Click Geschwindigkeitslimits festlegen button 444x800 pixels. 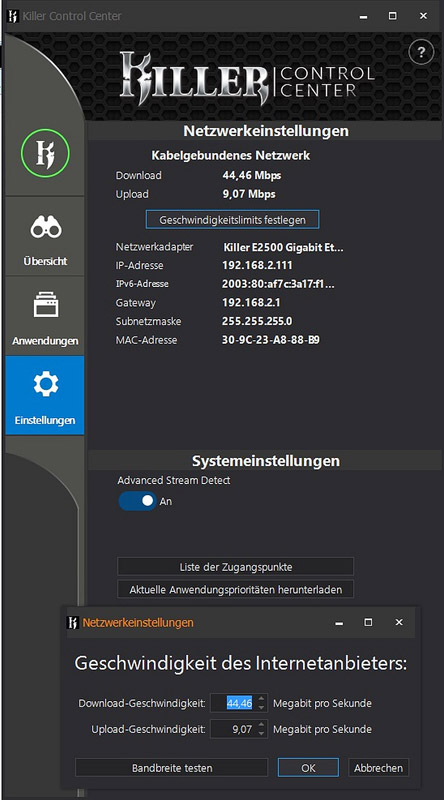[x=233, y=220]
